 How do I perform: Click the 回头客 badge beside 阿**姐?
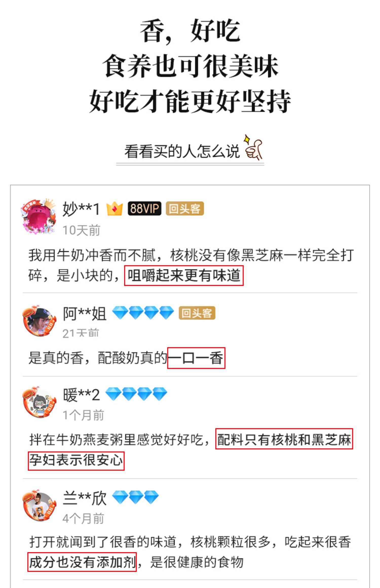pos(197,313)
